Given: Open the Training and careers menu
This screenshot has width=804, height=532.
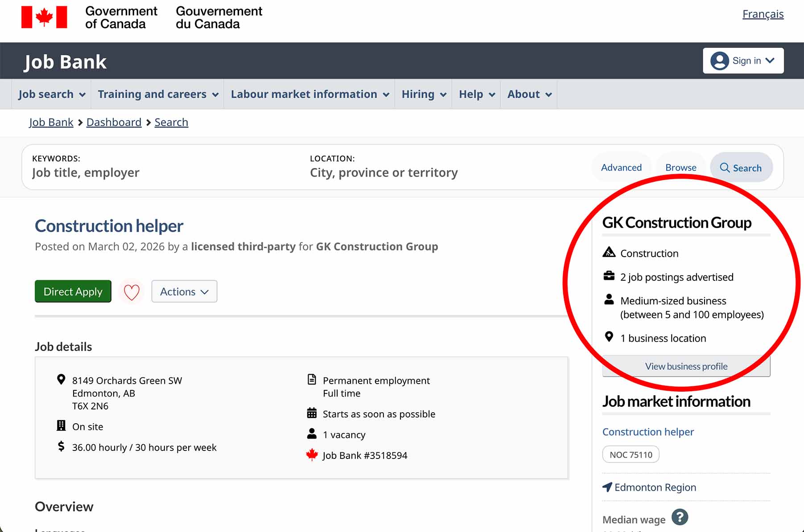Looking at the screenshot, I should (158, 94).
